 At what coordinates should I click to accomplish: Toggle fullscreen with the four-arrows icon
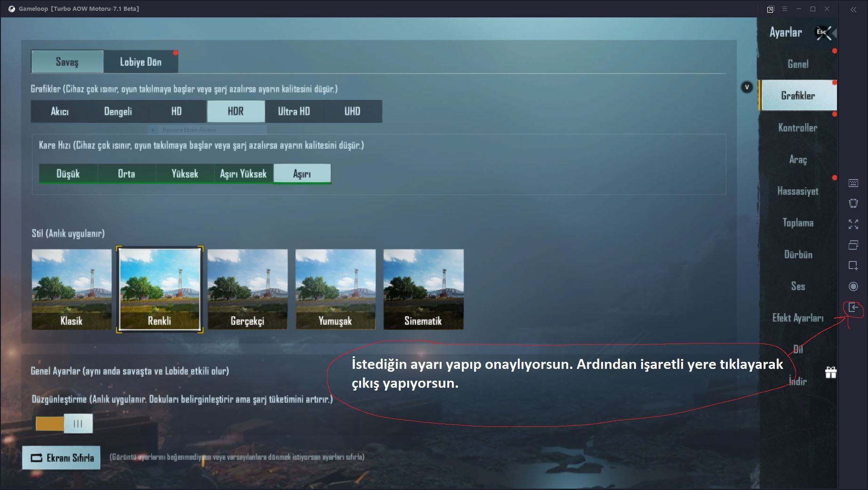point(853,224)
